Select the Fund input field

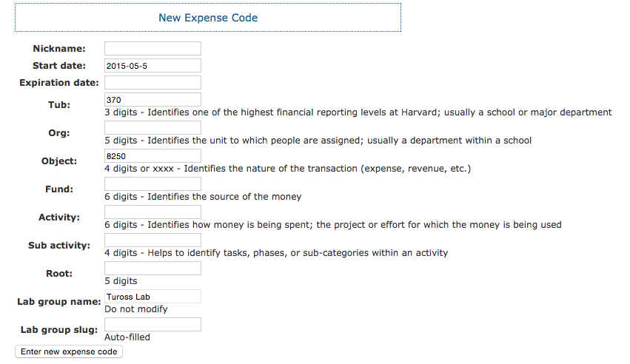tap(153, 184)
